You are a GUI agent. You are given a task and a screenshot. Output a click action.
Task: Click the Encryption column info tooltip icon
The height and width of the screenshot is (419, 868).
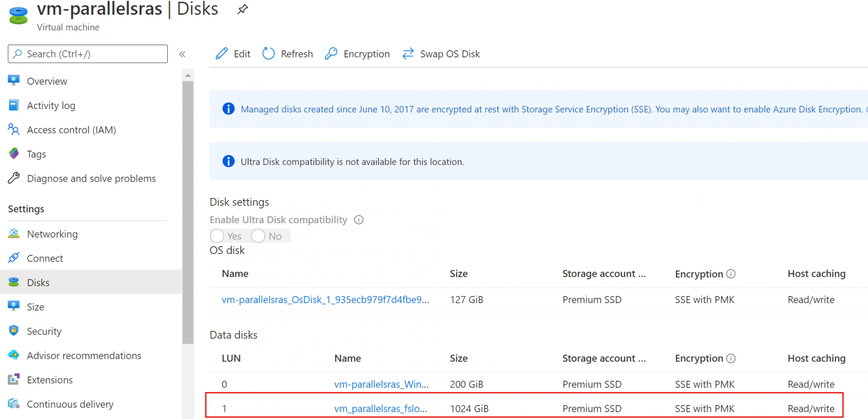[731, 274]
